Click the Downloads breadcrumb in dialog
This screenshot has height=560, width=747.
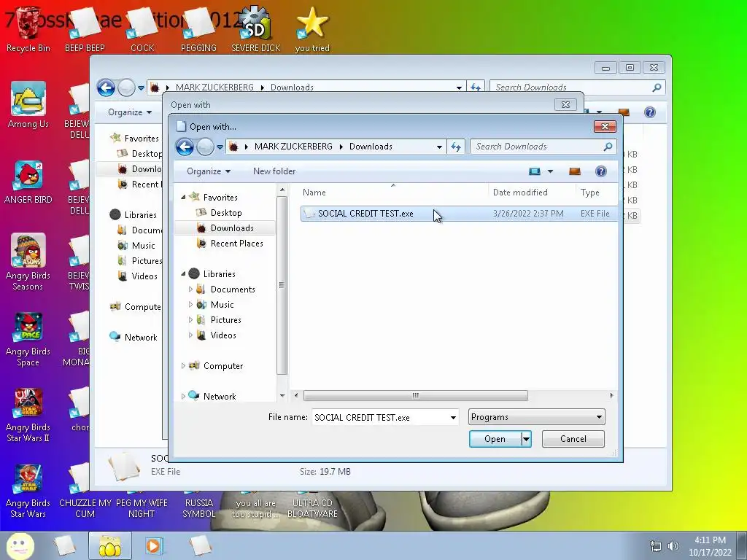pyautogui.click(x=371, y=147)
